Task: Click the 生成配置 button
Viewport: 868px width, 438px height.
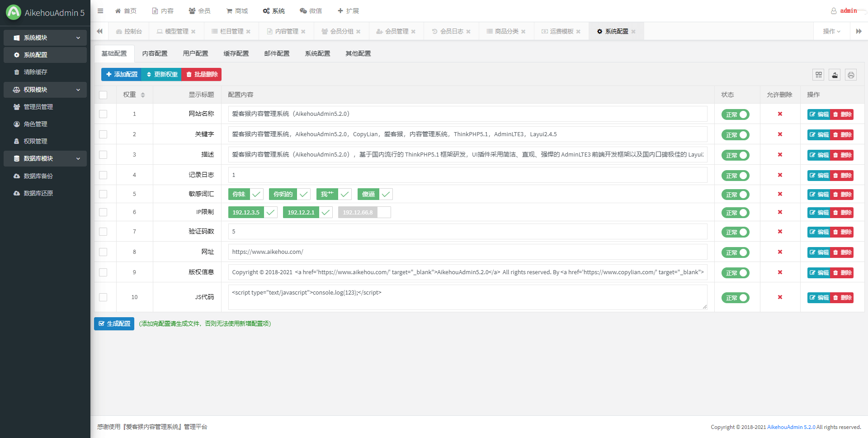Action: [x=114, y=324]
